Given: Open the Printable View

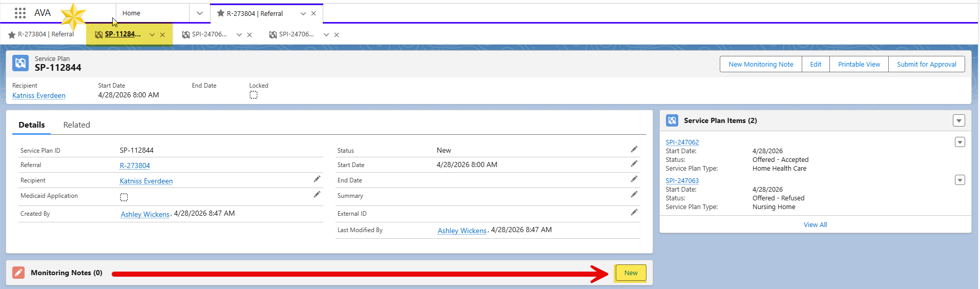Looking at the screenshot, I should pos(859,64).
